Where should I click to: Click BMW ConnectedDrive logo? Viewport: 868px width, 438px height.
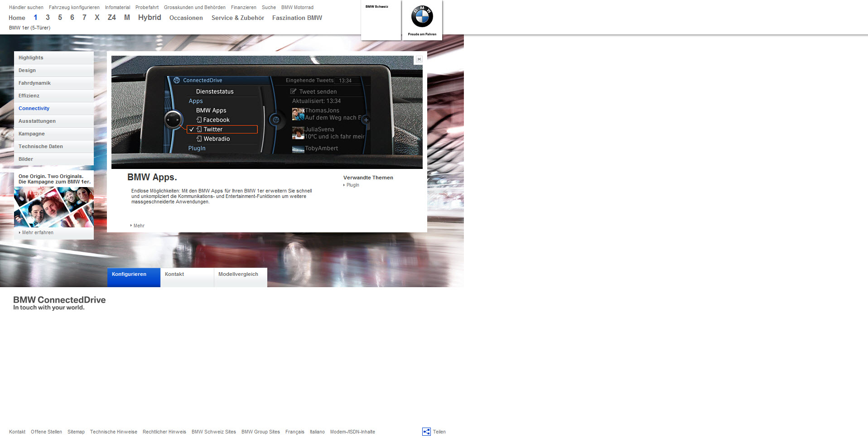pyautogui.click(x=59, y=303)
